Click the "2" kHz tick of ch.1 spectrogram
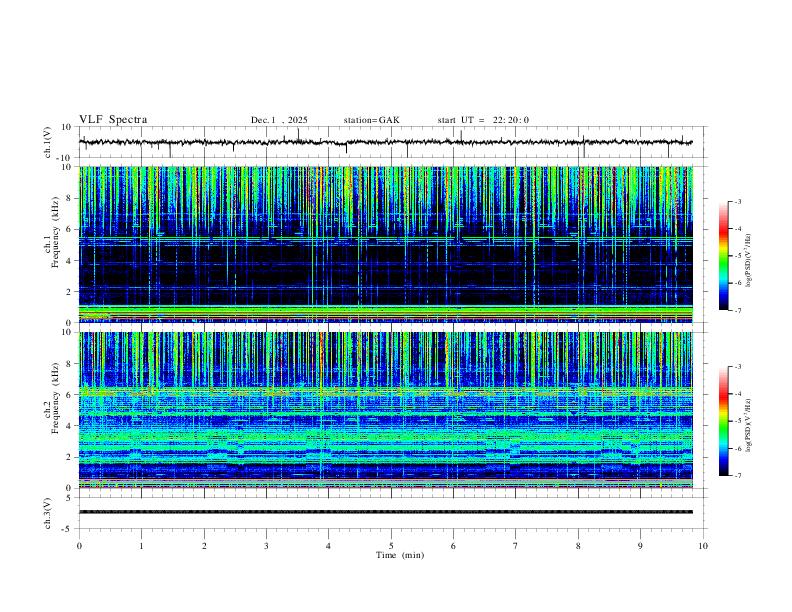This screenshot has width=792, height=612. point(69,292)
